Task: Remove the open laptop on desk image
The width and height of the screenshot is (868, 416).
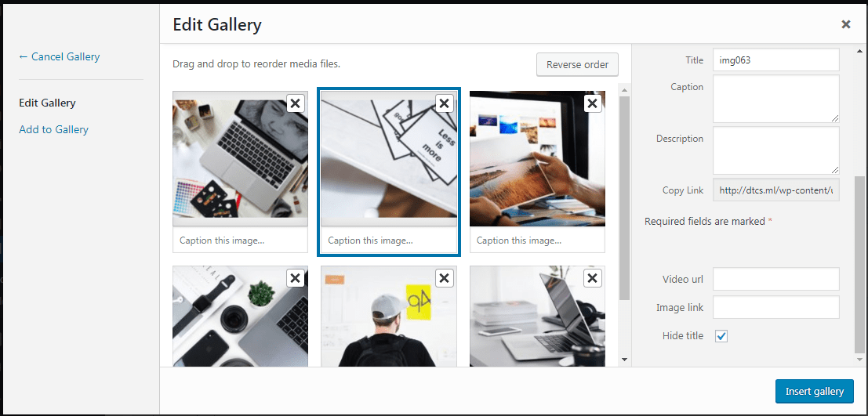Action: point(592,278)
